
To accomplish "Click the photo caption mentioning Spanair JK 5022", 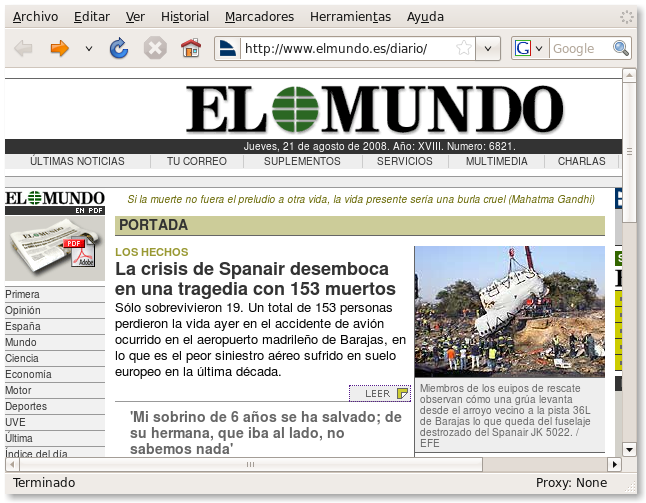I will tap(505, 416).
